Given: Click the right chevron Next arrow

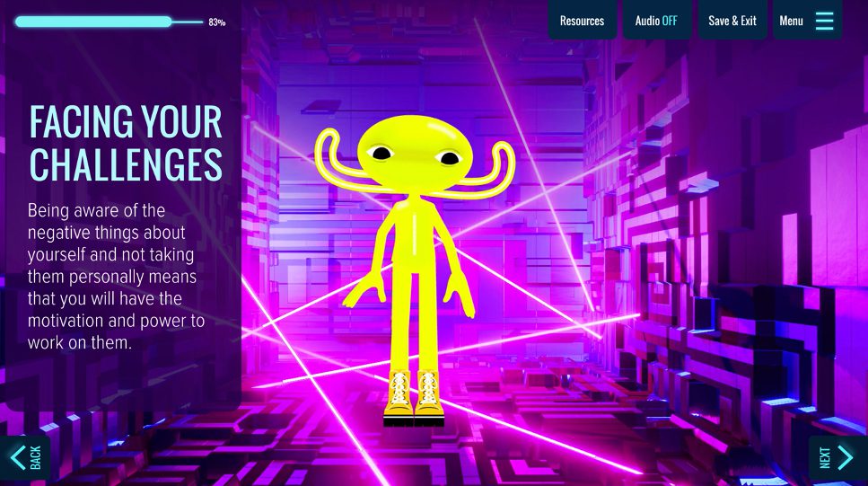Looking at the screenshot, I should pyautogui.click(x=846, y=457).
